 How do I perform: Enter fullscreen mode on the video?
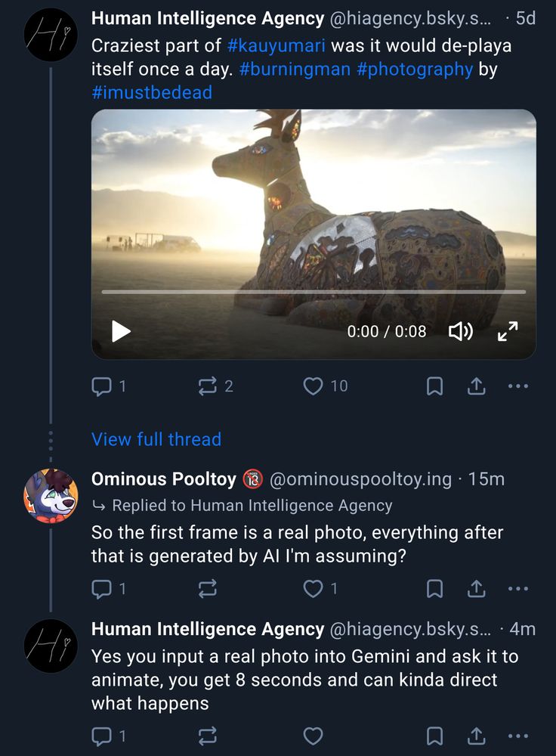[x=508, y=331]
